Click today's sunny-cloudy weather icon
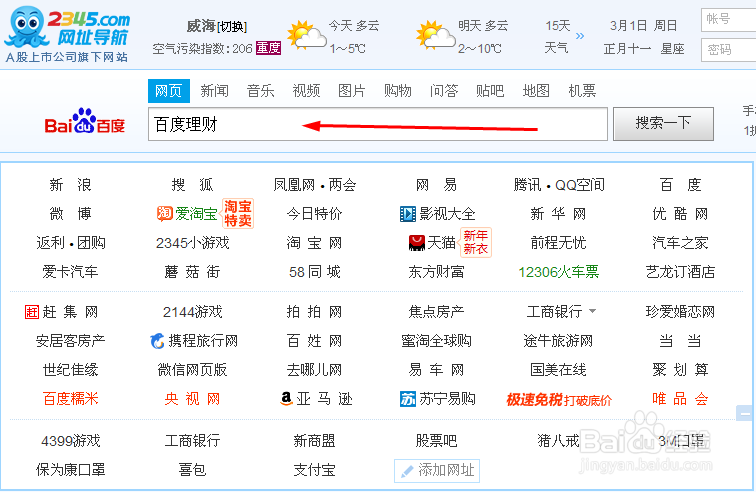 [x=307, y=35]
